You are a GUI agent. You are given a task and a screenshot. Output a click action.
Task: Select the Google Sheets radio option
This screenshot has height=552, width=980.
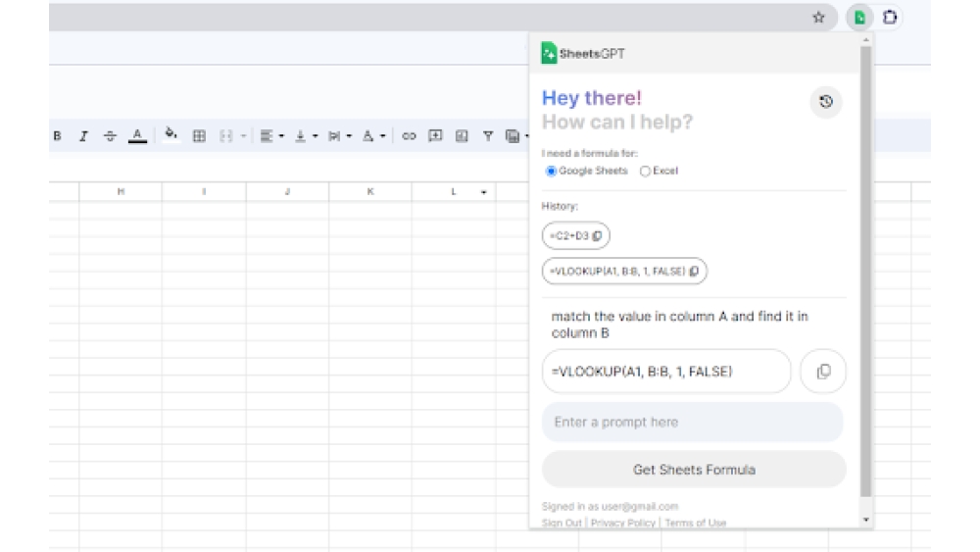coord(551,171)
